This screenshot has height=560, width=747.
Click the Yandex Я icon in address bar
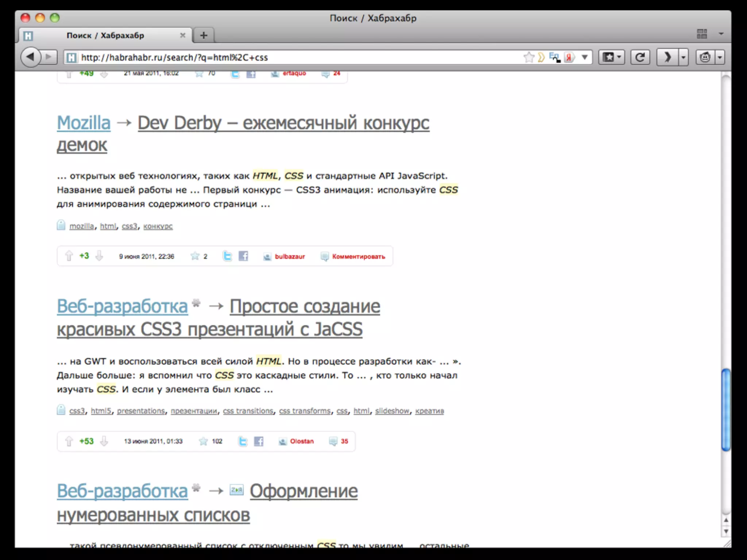(x=569, y=57)
